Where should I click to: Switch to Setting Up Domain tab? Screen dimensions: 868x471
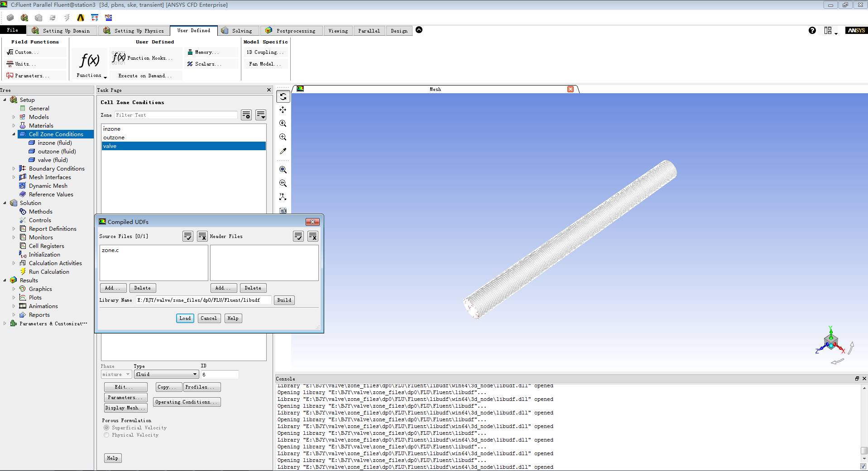(x=62, y=31)
